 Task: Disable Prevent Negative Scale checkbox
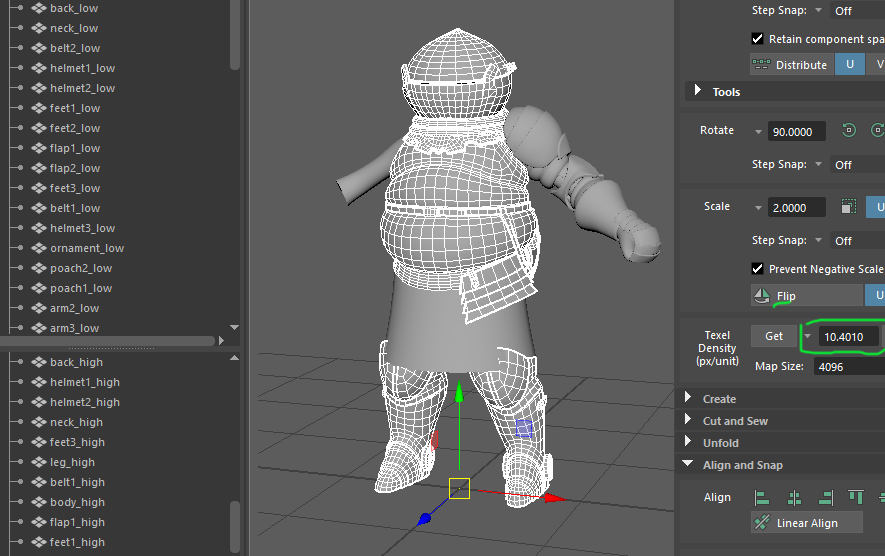[x=758, y=269]
